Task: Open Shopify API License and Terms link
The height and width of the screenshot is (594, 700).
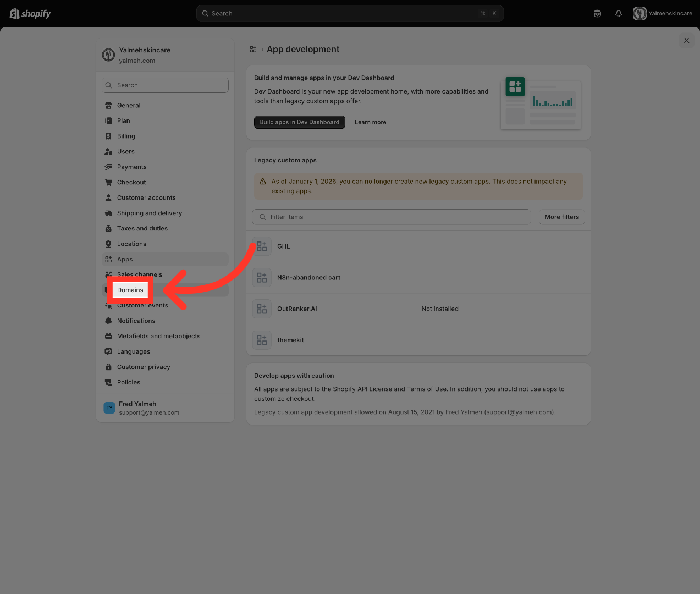Action: [x=389, y=389]
